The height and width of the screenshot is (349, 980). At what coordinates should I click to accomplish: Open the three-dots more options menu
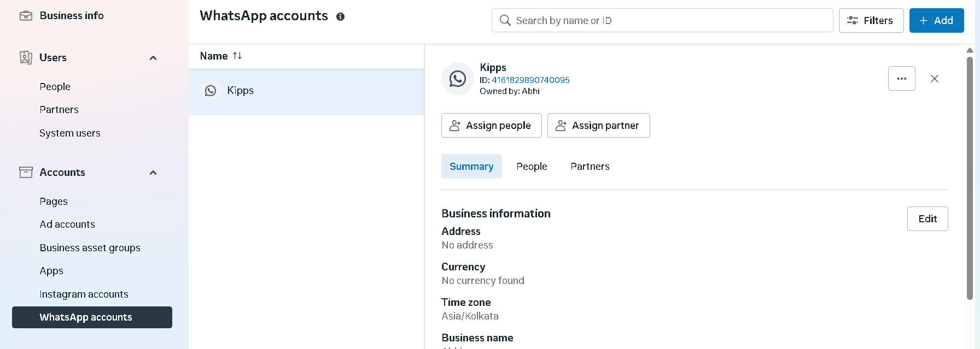(902, 79)
